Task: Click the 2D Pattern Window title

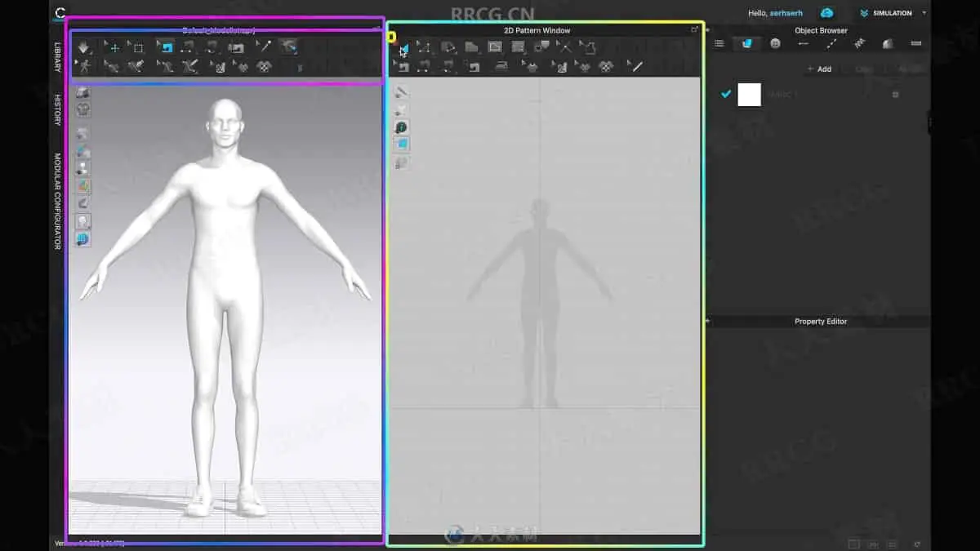Action: [x=537, y=30]
